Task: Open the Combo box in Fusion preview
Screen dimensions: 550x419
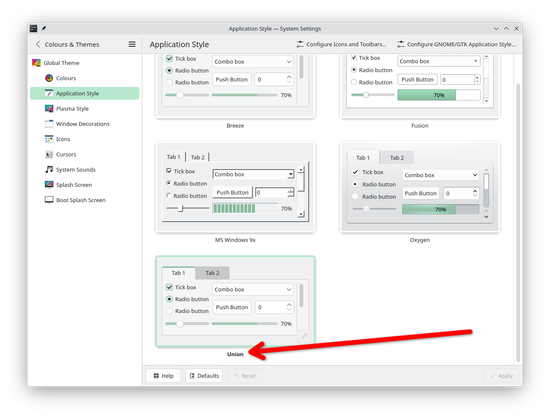Action: pyautogui.click(x=438, y=61)
